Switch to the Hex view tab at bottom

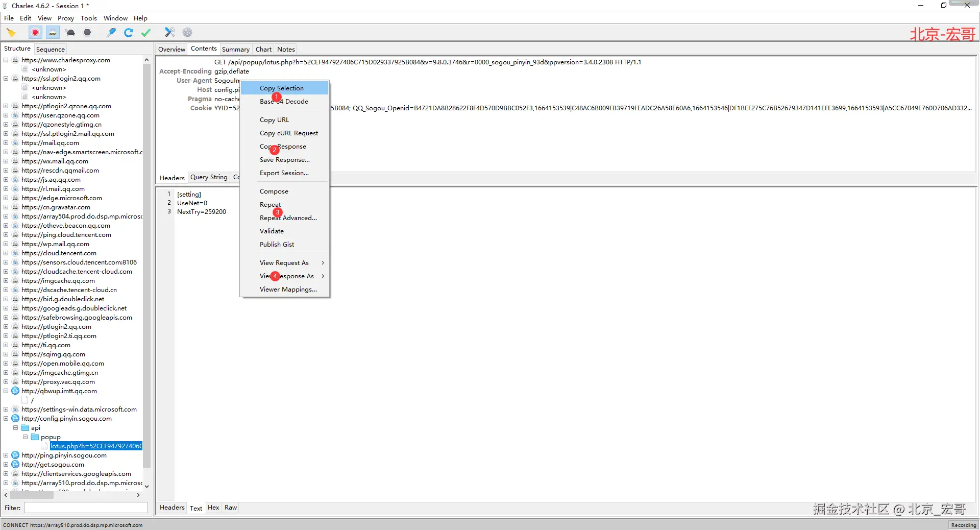click(x=213, y=508)
